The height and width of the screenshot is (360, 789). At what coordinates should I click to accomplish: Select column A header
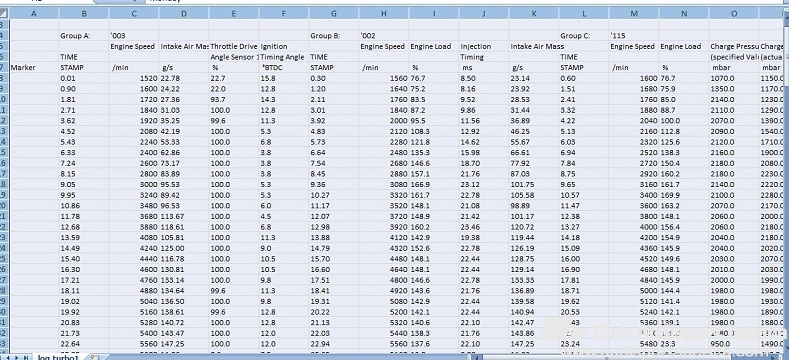click(x=34, y=14)
